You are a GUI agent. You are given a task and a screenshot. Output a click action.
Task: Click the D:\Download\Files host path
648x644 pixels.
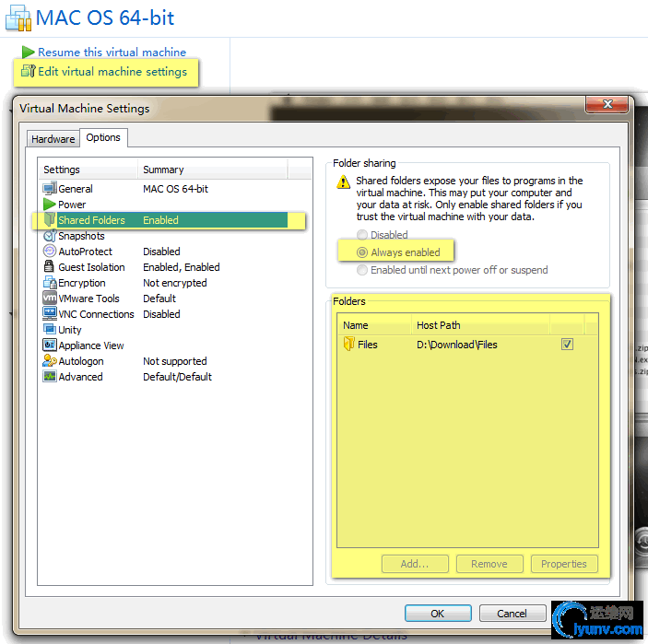(456, 345)
